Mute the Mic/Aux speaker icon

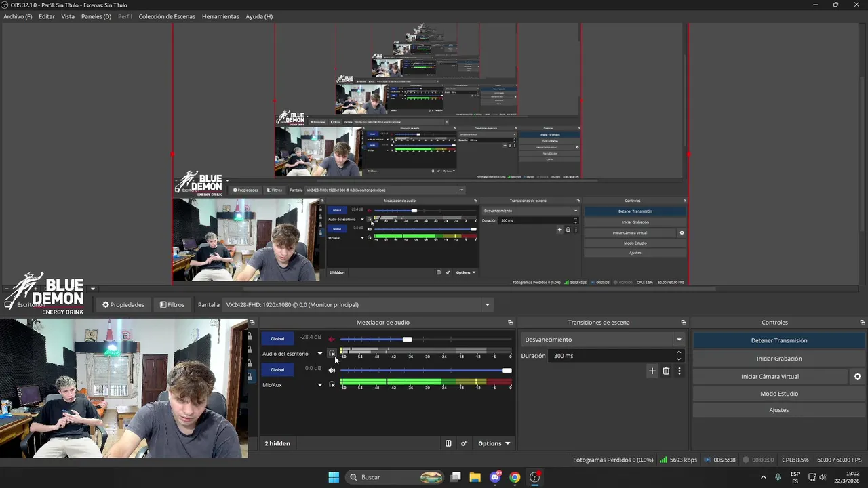332,370
